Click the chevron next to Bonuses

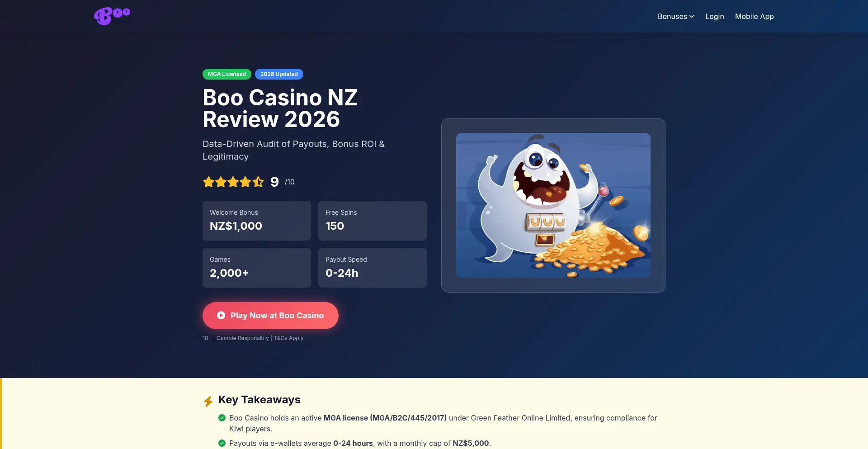(691, 17)
